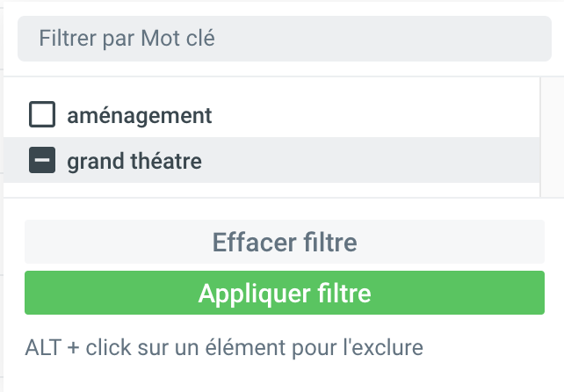Select the grand théâtre keyword label
The width and height of the screenshot is (564, 392).
click(x=134, y=162)
